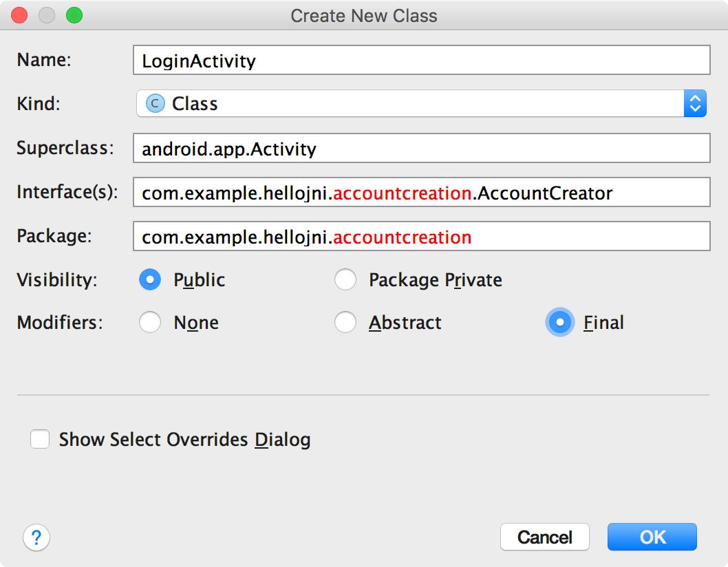This screenshot has height=567, width=728.
Task: Click the Interface(s) field with AccountCreator
Action: [x=421, y=192]
